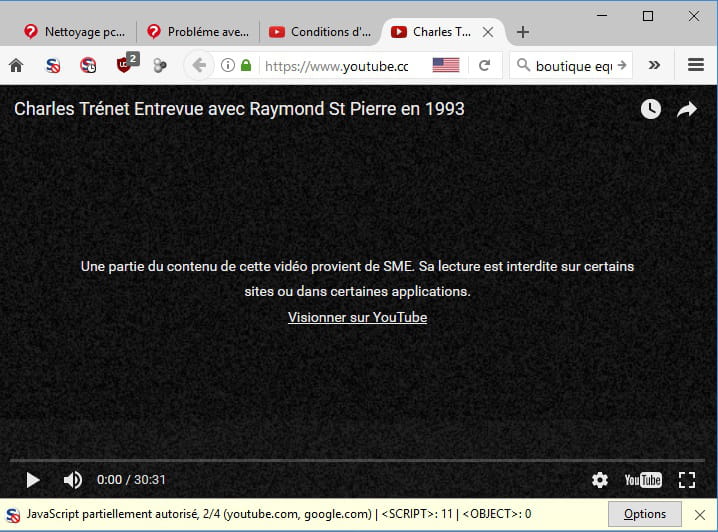Play the video

pyautogui.click(x=33, y=480)
